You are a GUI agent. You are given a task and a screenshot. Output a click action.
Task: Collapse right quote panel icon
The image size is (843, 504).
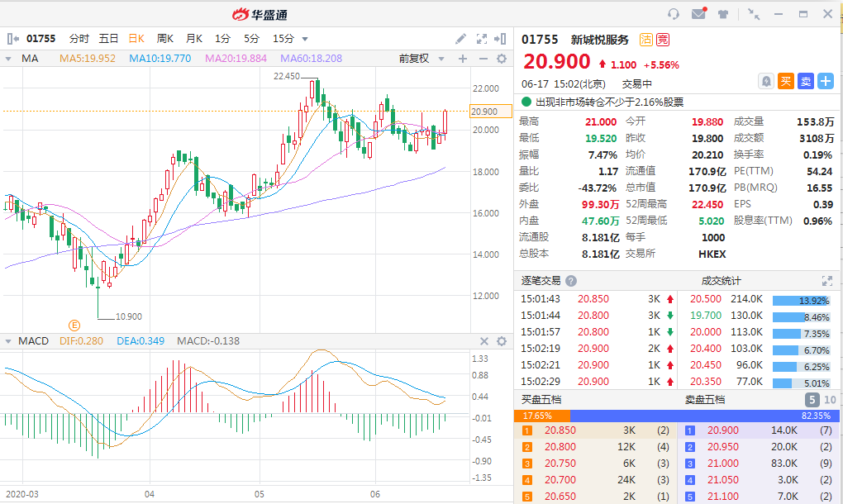(500, 39)
